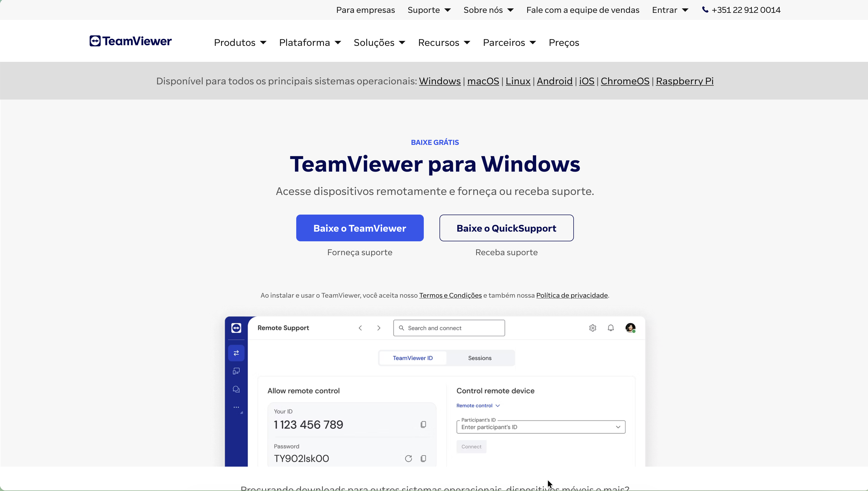Click the remote control arrows sidebar icon
This screenshot has height=491, width=868.
[x=236, y=353]
